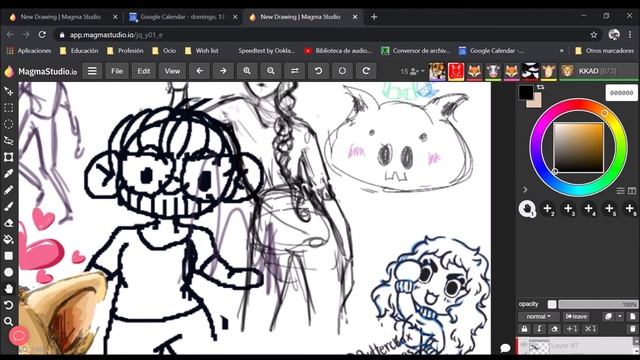Image resolution: width=640 pixels, height=360 pixels.
Task: Open the color sliders view icon
Action: point(620,191)
